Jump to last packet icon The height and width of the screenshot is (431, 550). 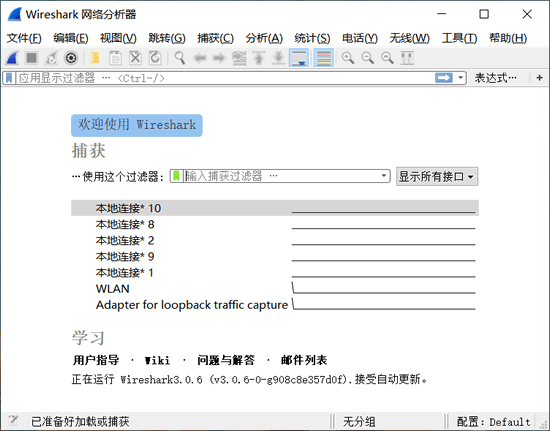point(279,58)
